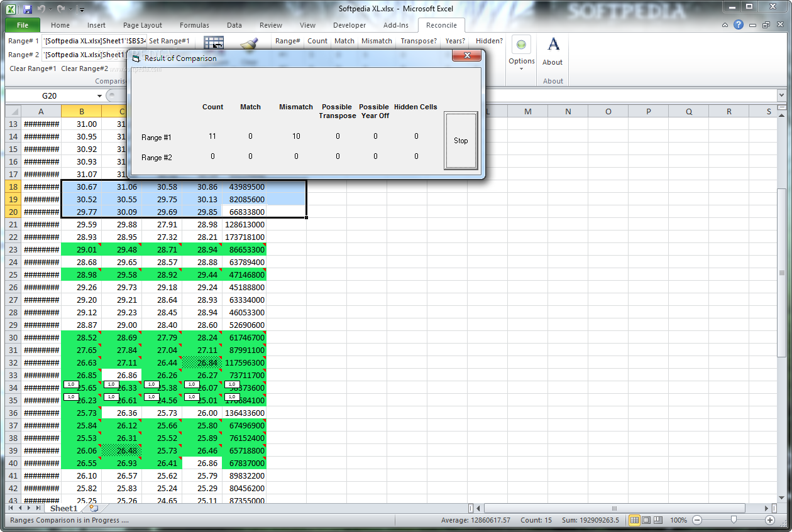Viewport: 792px width, 532px height.
Task: Switch to the Insert ribbon tab
Action: tap(96, 25)
